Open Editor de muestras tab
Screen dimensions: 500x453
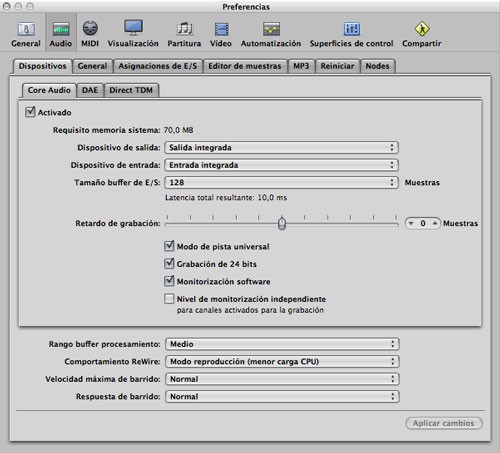pyautogui.click(x=245, y=66)
